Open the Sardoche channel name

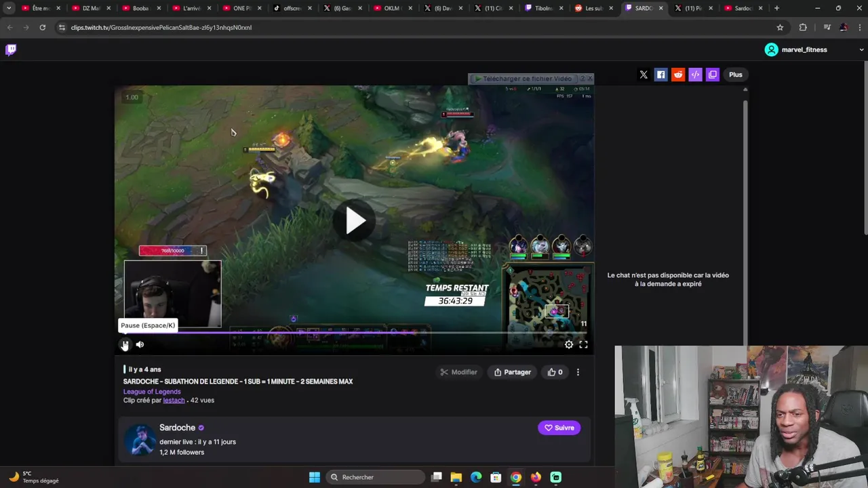(177, 428)
